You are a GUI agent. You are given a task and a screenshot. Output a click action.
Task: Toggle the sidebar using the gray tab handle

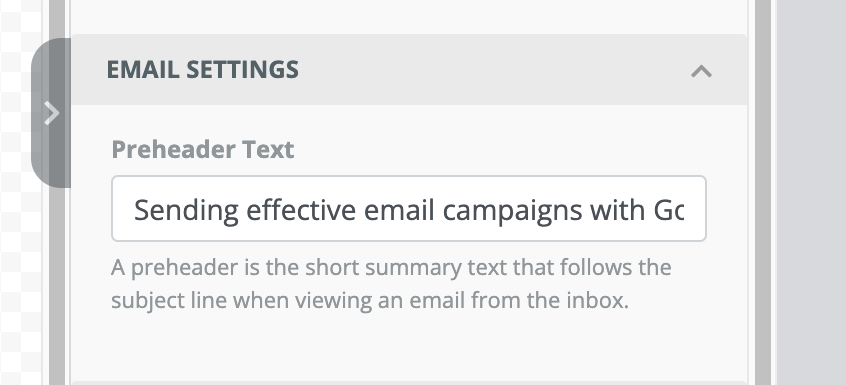pyautogui.click(x=51, y=113)
